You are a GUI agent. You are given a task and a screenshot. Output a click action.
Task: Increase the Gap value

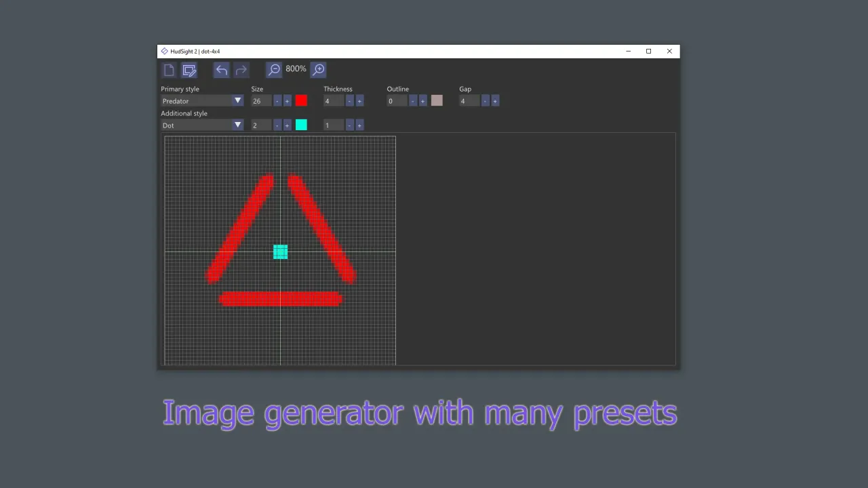tap(494, 100)
